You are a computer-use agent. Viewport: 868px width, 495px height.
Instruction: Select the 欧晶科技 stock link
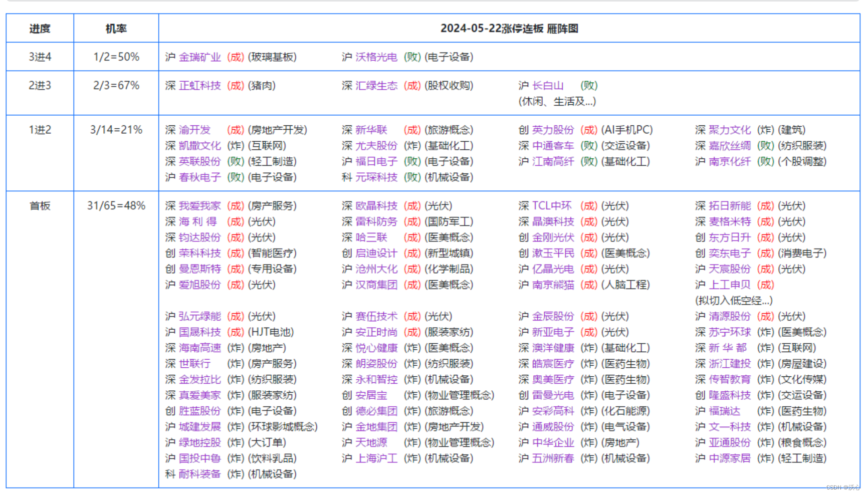pyautogui.click(x=376, y=206)
